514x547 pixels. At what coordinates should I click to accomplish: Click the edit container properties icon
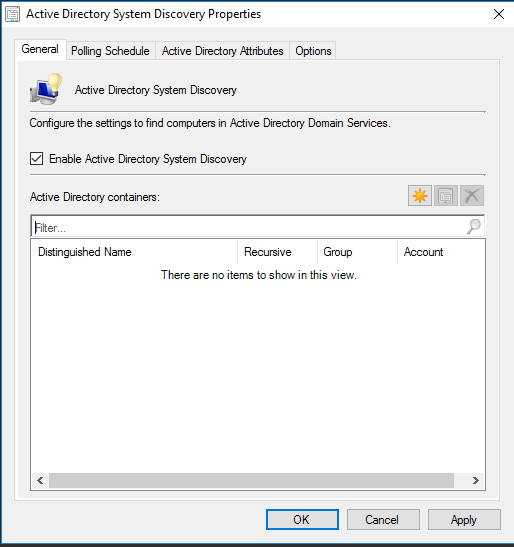tap(446, 195)
